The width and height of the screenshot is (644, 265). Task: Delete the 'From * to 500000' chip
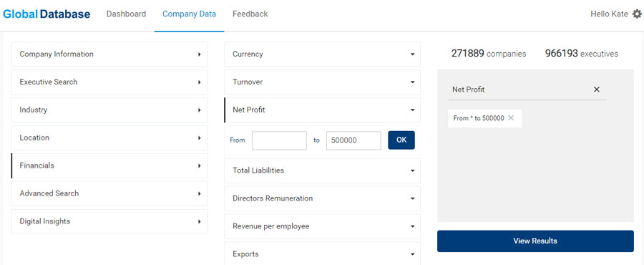click(511, 118)
